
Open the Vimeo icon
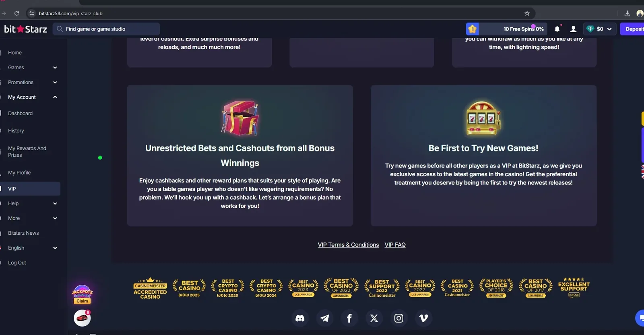(x=423, y=318)
